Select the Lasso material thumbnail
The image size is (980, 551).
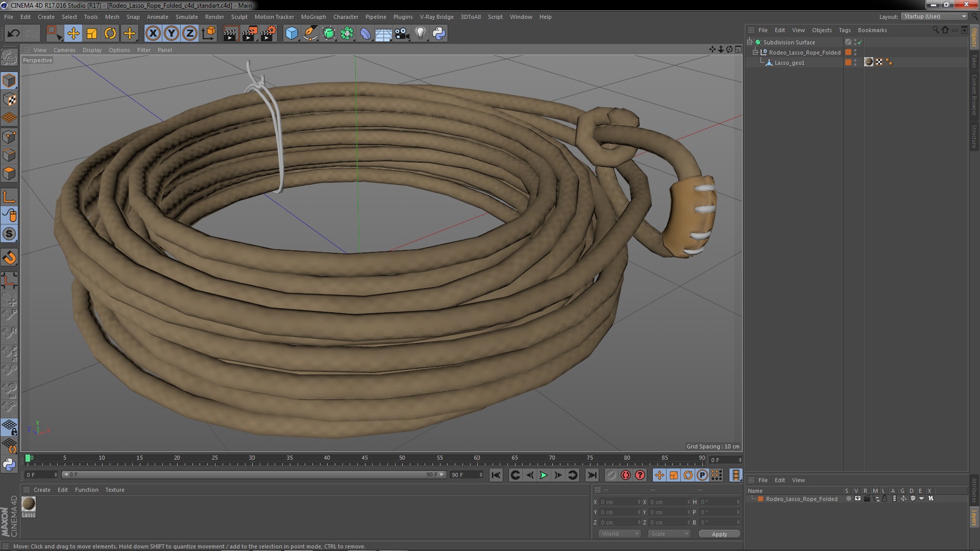[x=29, y=504]
